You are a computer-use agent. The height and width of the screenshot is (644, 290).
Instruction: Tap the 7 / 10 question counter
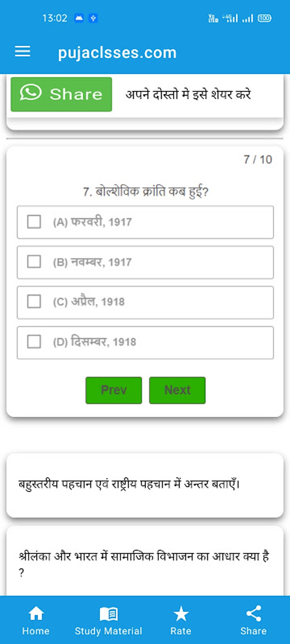coord(258,160)
